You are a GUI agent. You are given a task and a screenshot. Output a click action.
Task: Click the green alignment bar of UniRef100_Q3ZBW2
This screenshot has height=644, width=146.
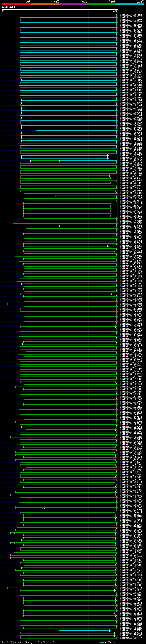[68, 618]
